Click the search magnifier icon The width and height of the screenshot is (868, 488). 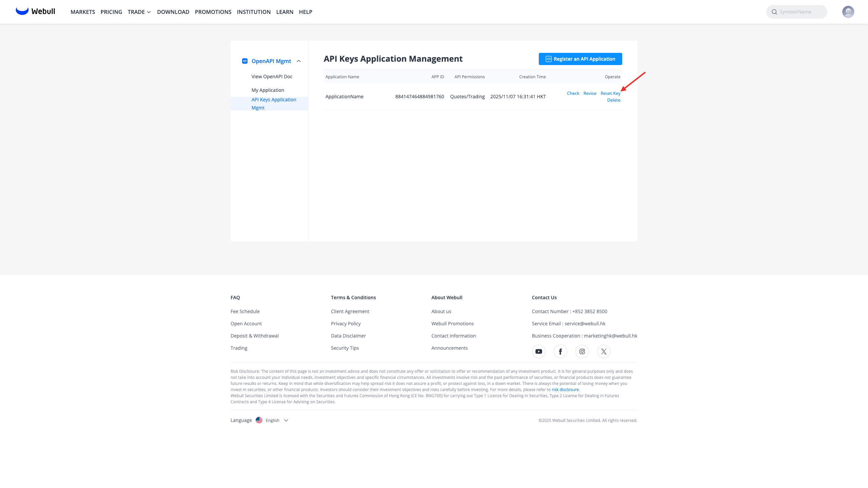(774, 12)
